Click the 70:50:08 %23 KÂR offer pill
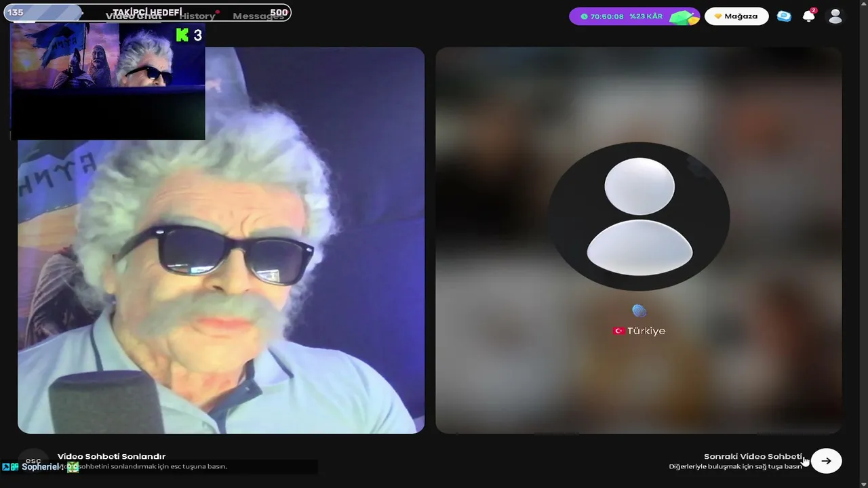 (634, 16)
